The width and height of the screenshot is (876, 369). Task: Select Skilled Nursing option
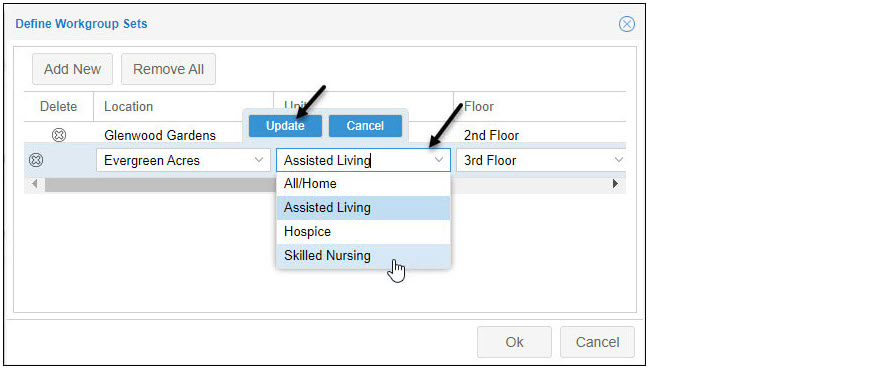point(363,256)
